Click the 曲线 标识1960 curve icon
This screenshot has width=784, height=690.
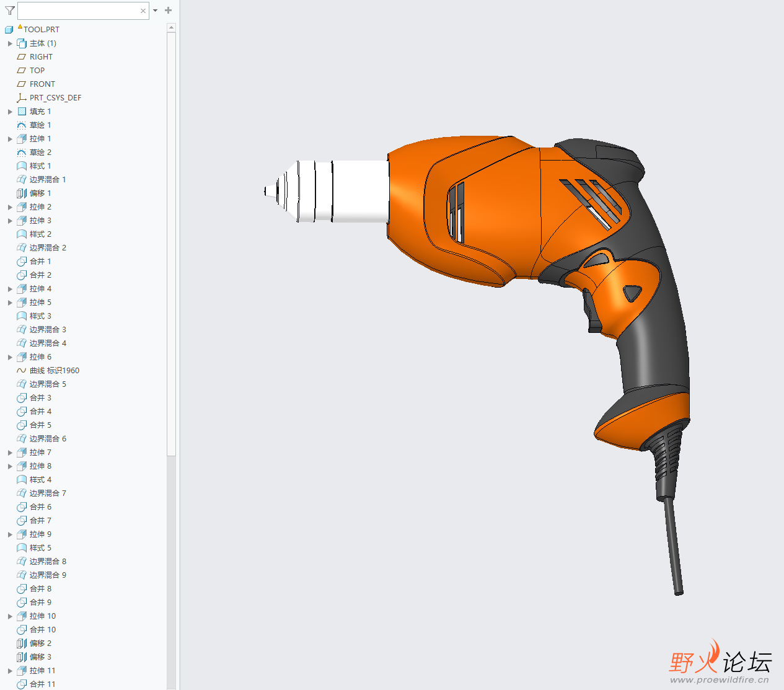click(22, 371)
